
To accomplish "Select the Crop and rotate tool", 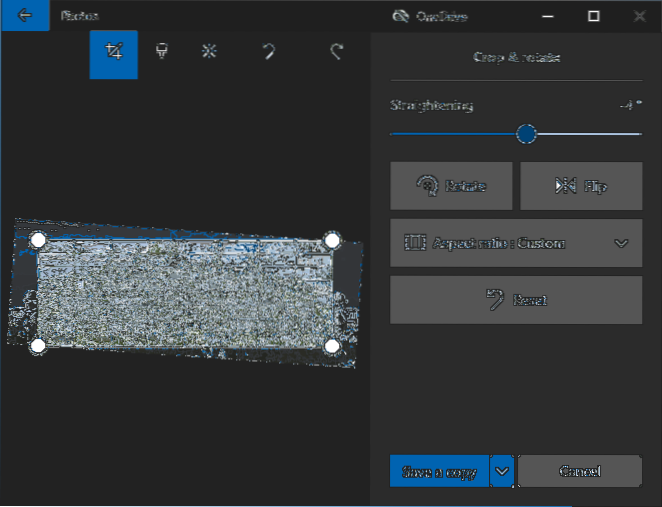I will (x=114, y=54).
